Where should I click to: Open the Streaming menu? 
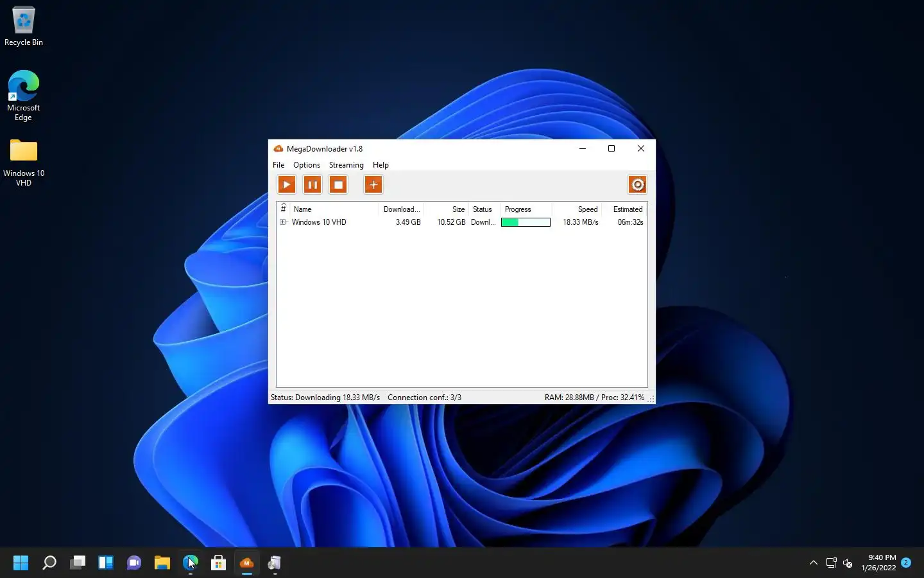[346, 165]
